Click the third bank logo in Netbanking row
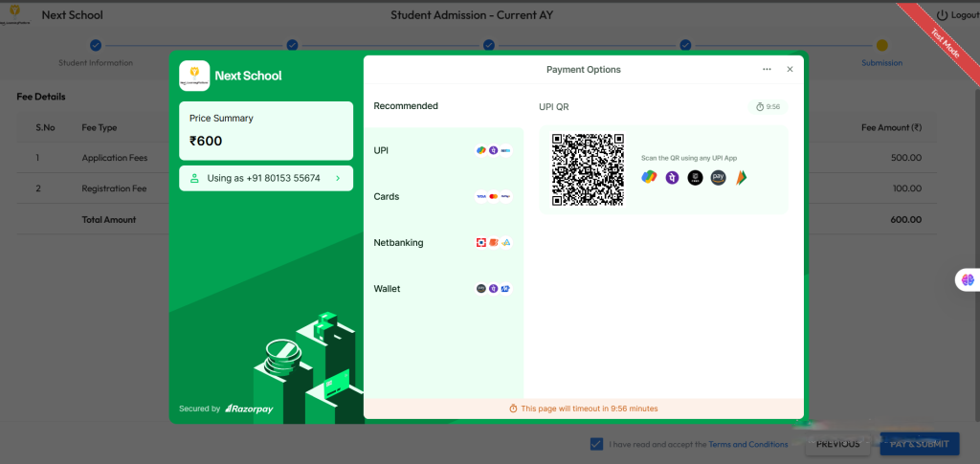This screenshot has height=464, width=980. (x=505, y=242)
